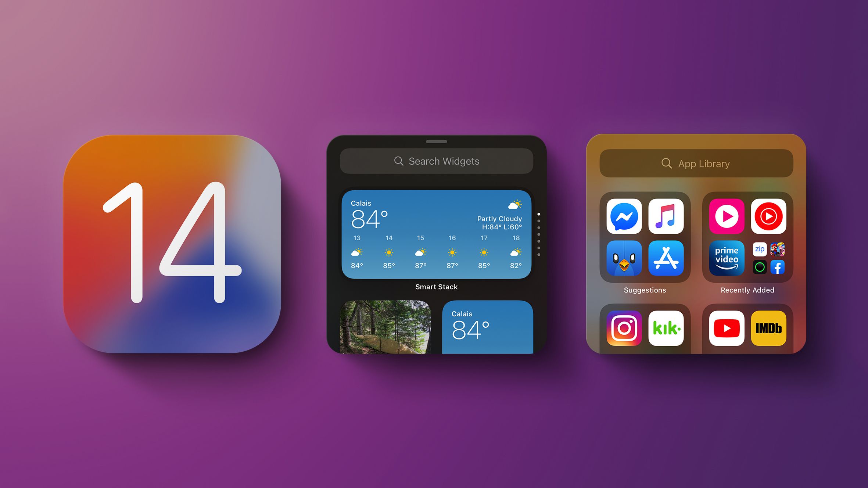Open the Messenger app
This screenshot has width=868, height=488.
624,216
